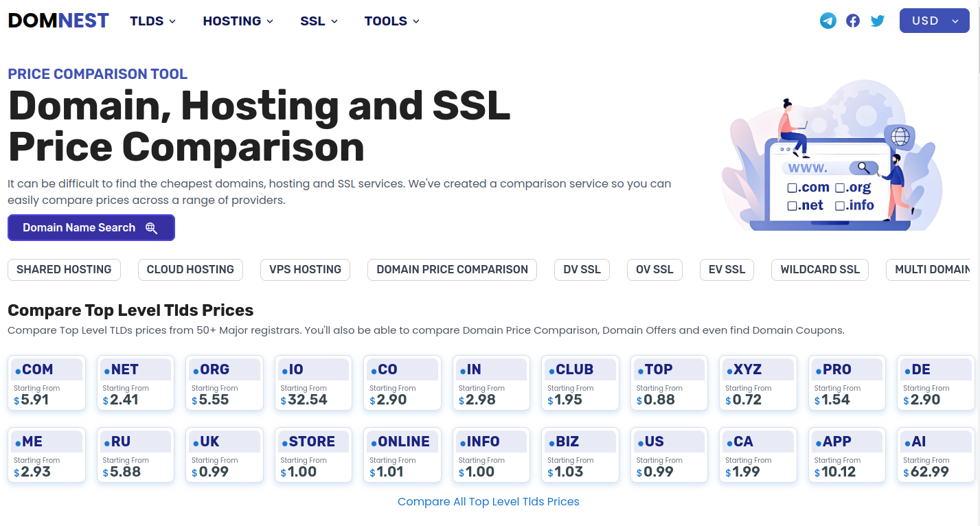Open the .APP price card
The height and width of the screenshot is (526, 980).
pyautogui.click(x=847, y=455)
